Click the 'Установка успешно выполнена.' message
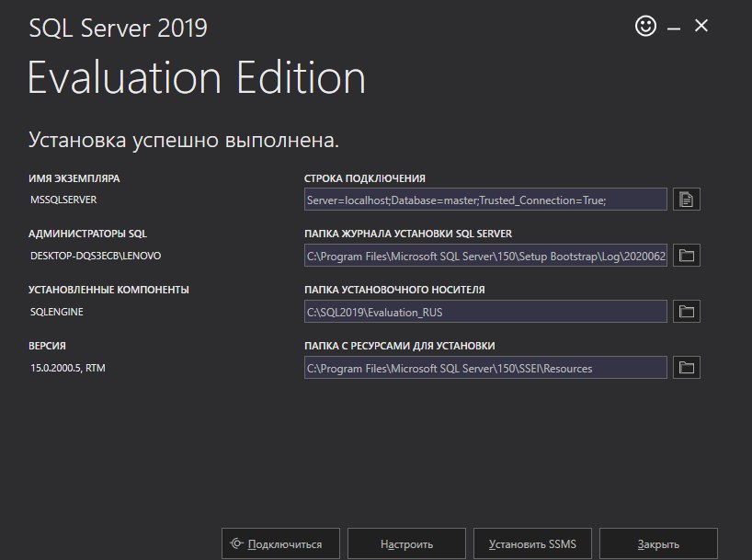The height and width of the screenshot is (560, 752). click(x=184, y=140)
